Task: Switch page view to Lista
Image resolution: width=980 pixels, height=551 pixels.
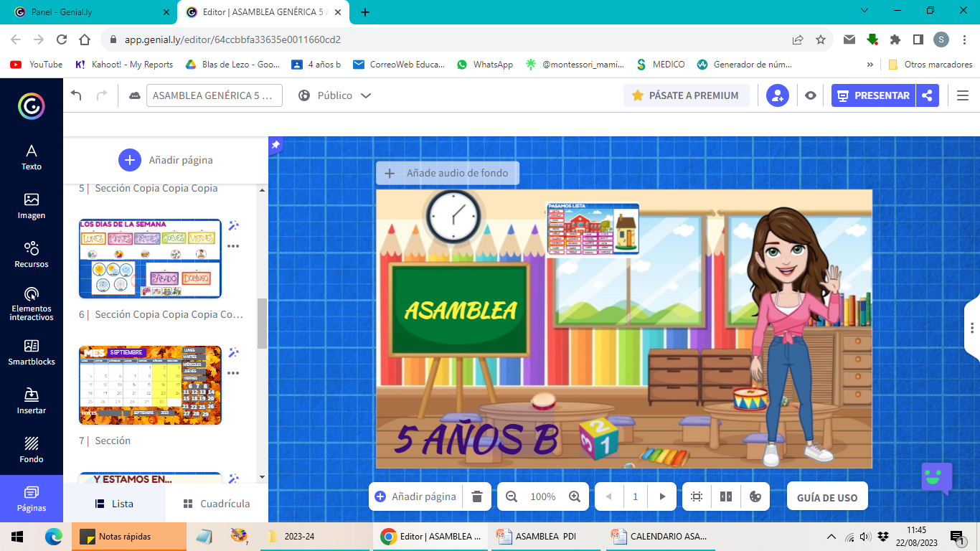Action: [114, 504]
